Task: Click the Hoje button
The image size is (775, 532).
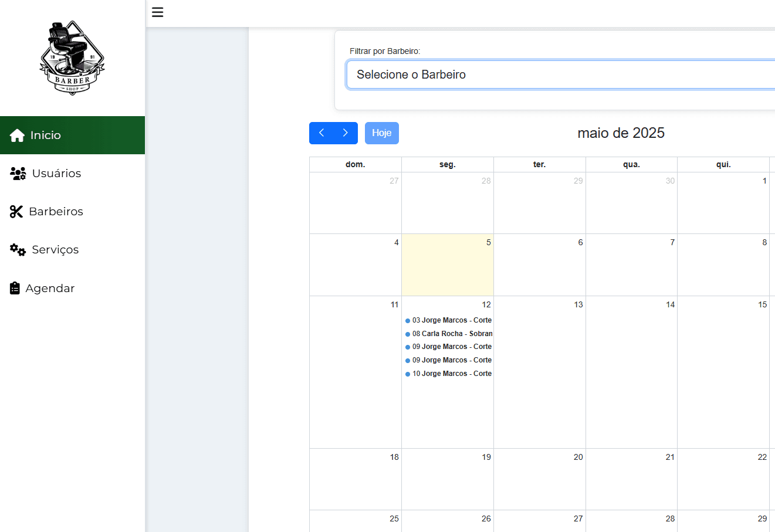Action: (x=382, y=133)
